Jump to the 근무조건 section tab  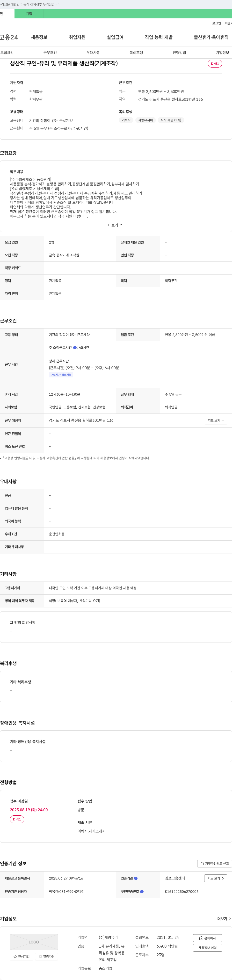click(x=50, y=53)
